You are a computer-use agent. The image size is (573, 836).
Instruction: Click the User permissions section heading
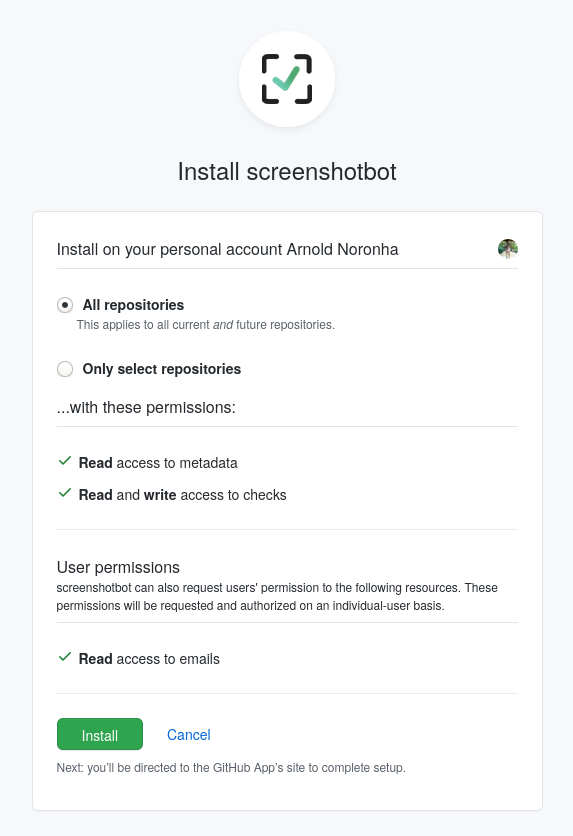coord(118,567)
